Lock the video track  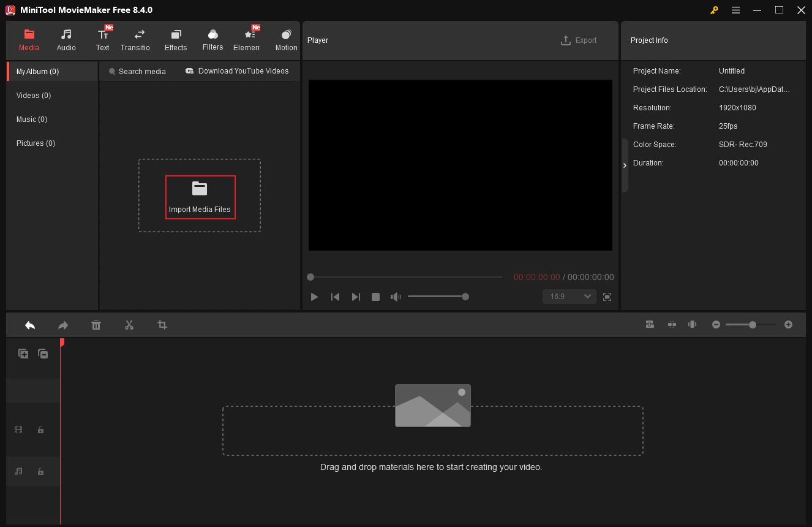click(40, 430)
